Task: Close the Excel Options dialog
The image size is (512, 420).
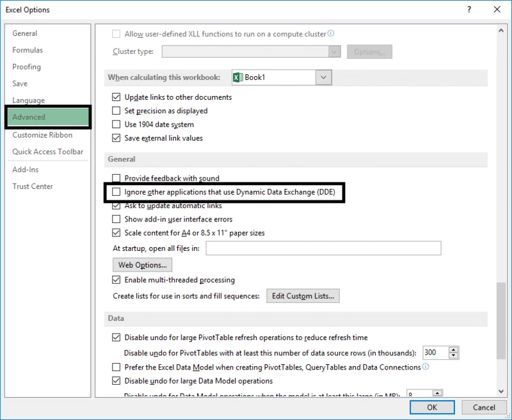Action: [497, 10]
